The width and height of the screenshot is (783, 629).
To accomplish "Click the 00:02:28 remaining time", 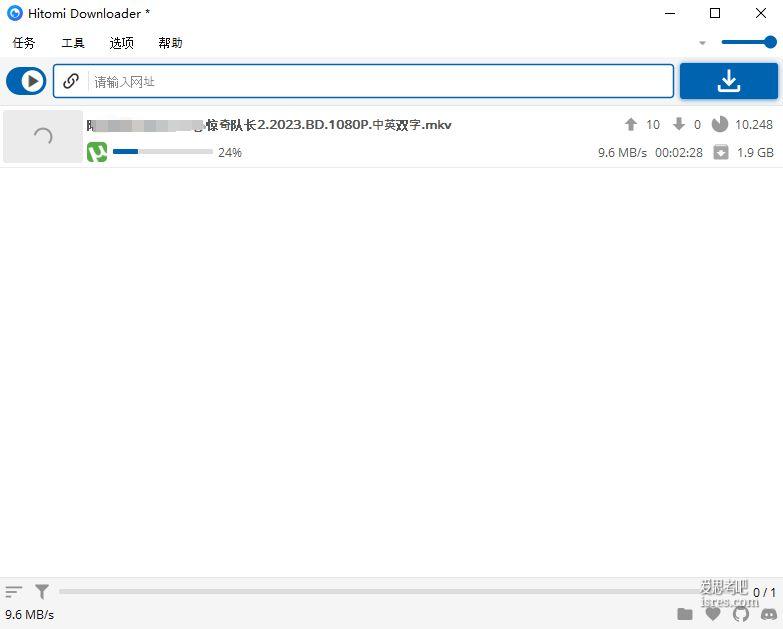I will point(679,152).
